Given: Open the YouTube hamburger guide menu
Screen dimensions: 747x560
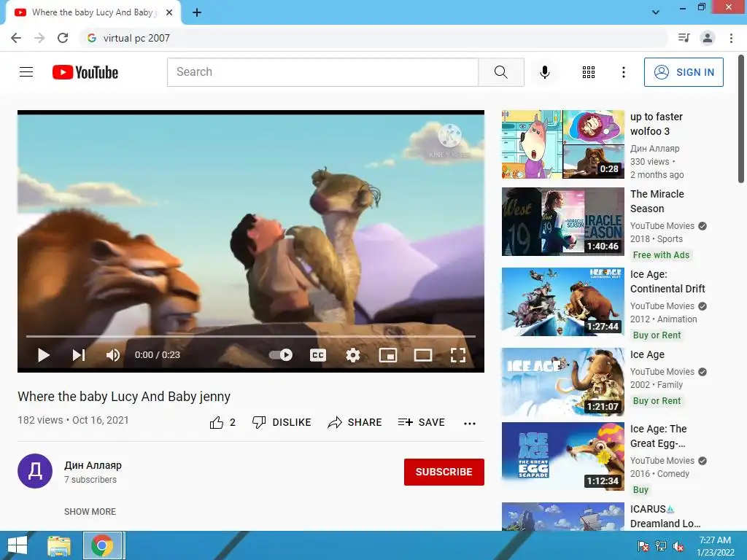Looking at the screenshot, I should click(x=26, y=72).
